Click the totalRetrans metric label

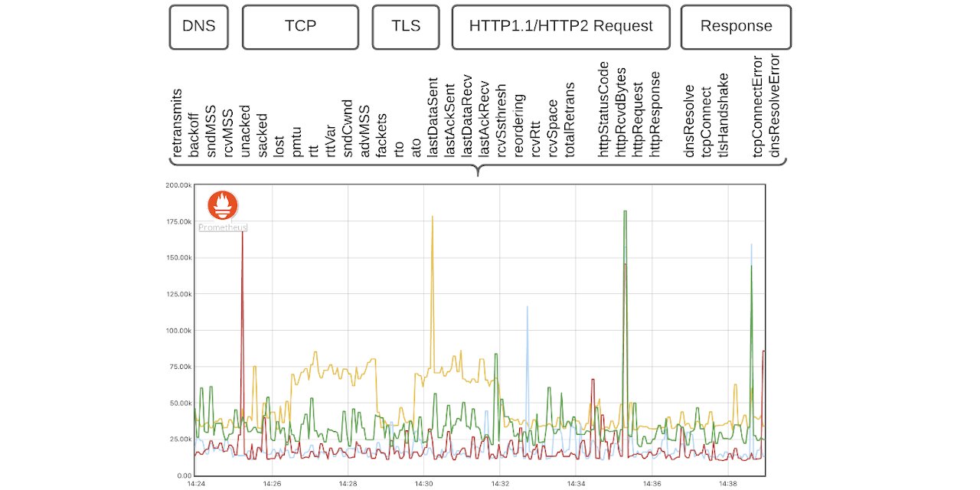pyautogui.click(x=569, y=120)
